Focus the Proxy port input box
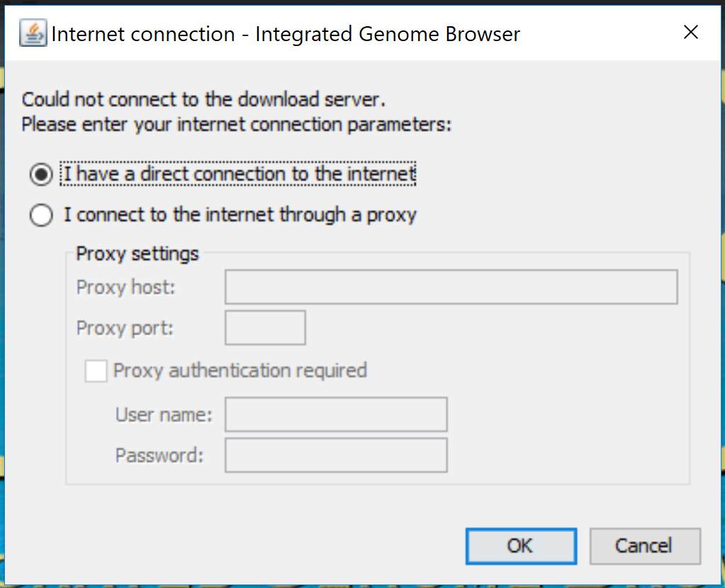 click(x=265, y=328)
